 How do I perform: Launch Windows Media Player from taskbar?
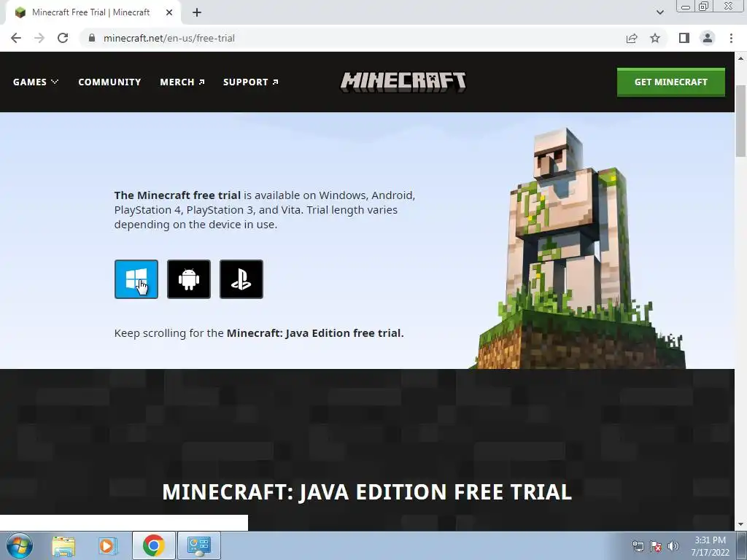click(107, 545)
